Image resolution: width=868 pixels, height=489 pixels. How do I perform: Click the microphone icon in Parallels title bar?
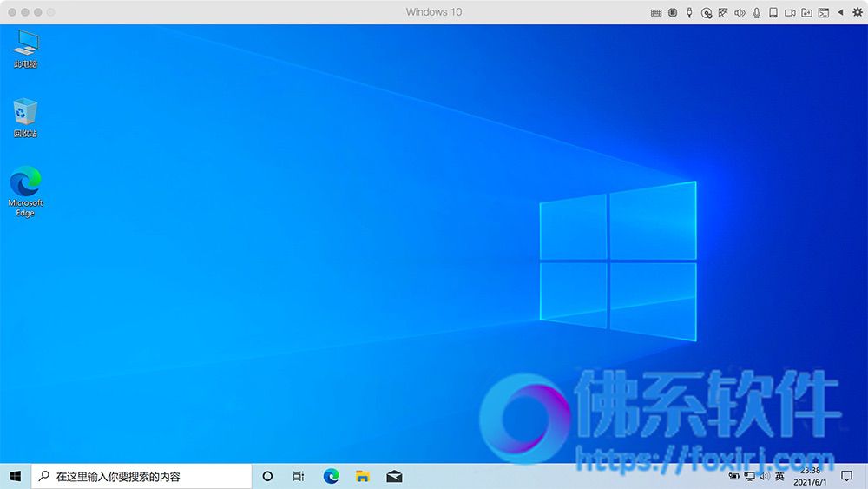(757, 12)
